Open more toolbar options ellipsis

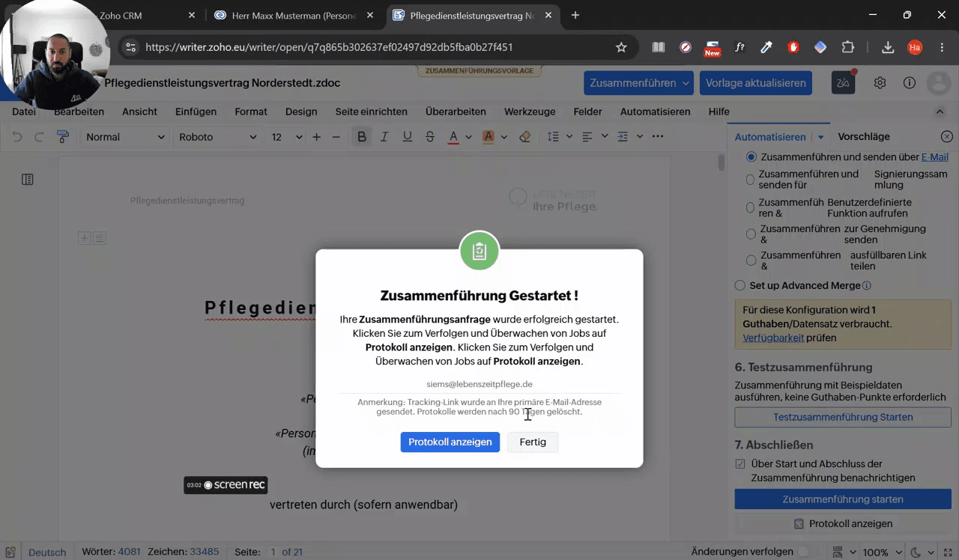pyautogui.click(x=658, y=137)
